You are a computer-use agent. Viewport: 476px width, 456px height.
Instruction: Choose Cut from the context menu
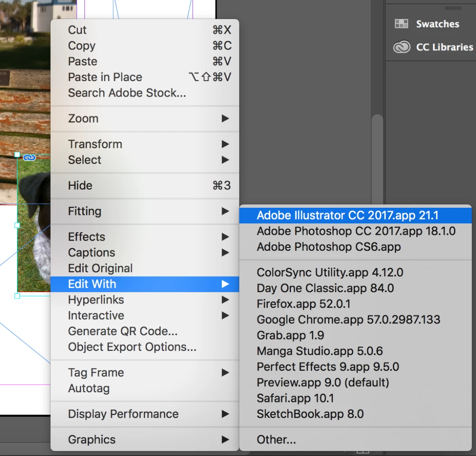point(145,30)
